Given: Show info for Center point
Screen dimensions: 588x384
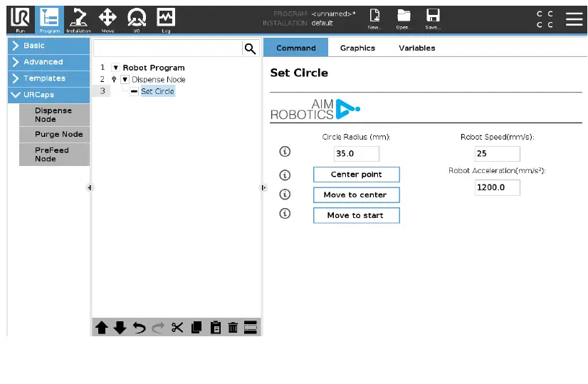Looking at the screenshot, I should 285,175.
